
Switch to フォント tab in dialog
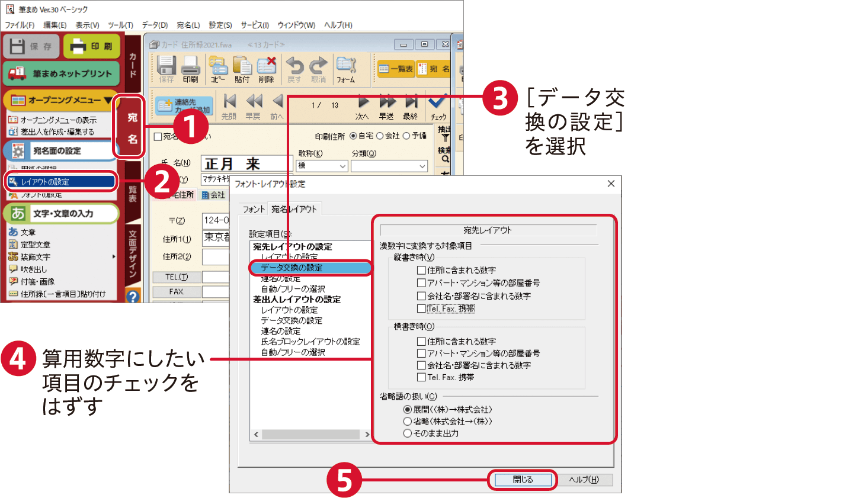[x=254, y=209]
